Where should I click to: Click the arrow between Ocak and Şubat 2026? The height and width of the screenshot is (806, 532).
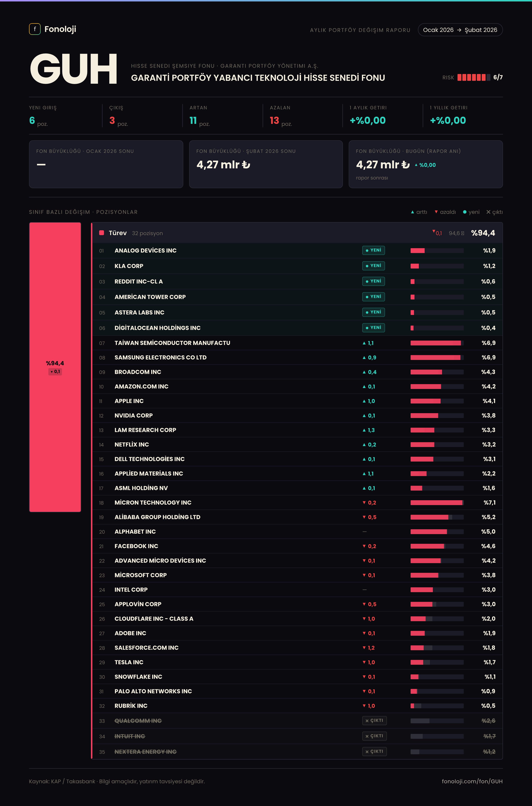[459, 30]
